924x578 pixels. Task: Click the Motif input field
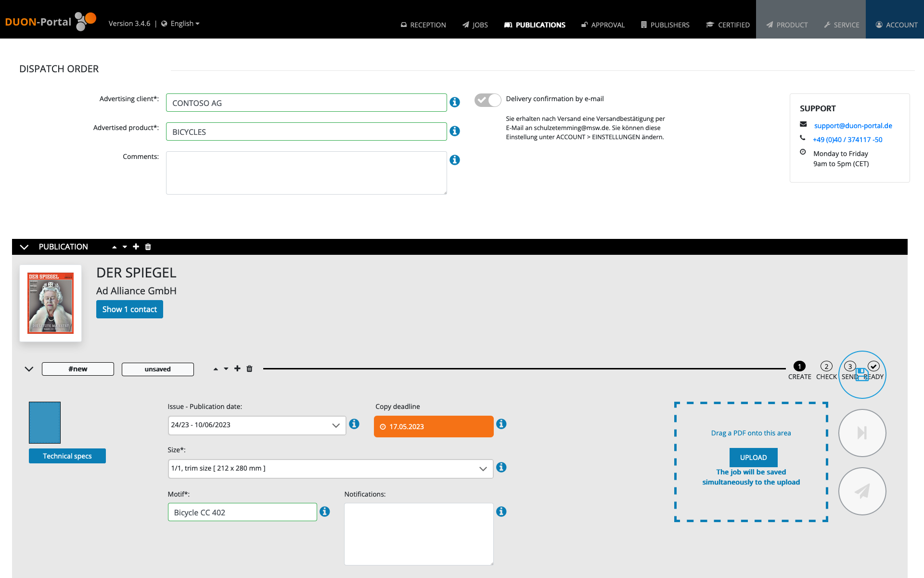pos(243,512)
